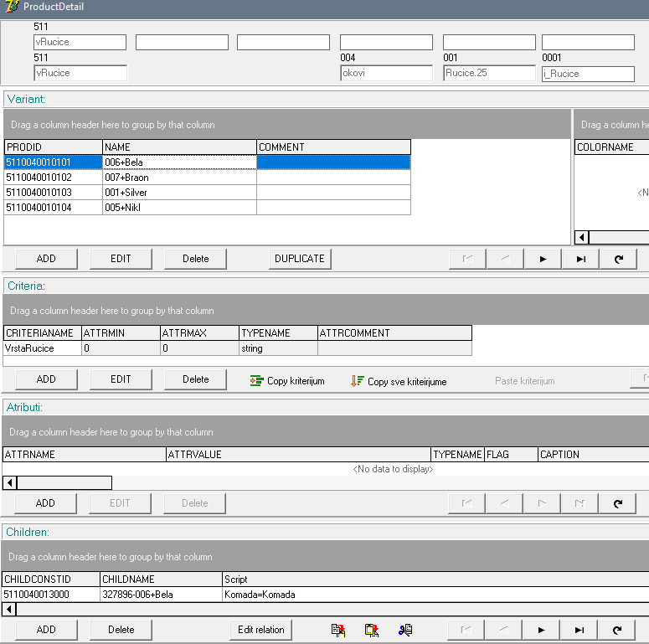Click second Children paste icon
Image resolution: width=649 pixels, height=644 pixels.
click(372, 630)
